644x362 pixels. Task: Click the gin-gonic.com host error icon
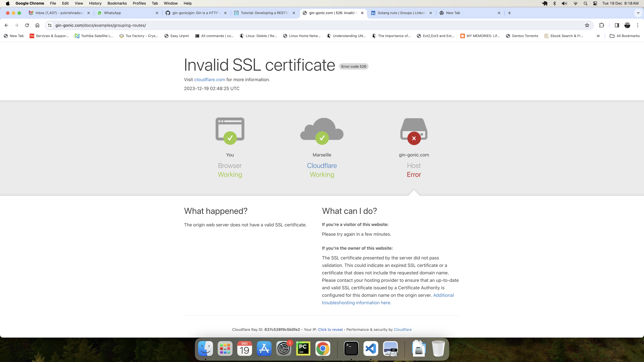[414, 131]
